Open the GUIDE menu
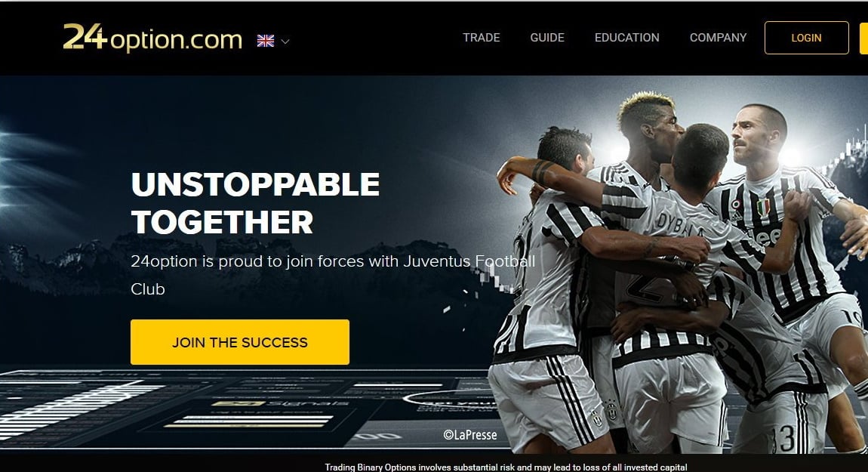 coord(547,38)
